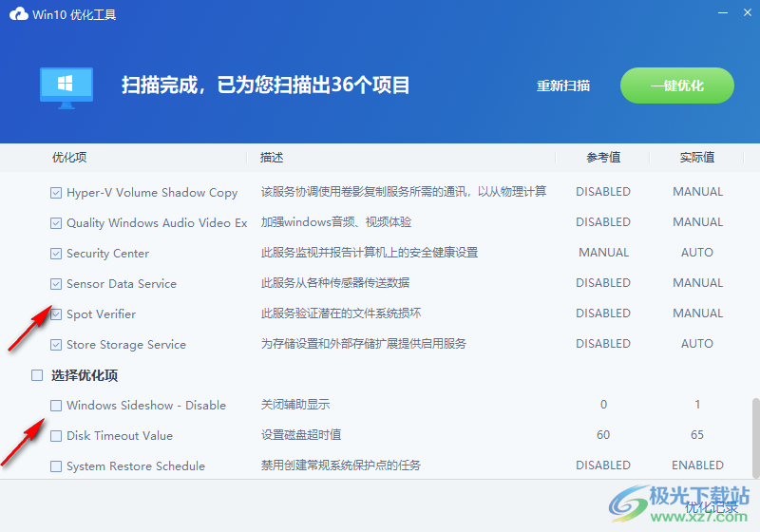Viewport: 760px width, 532px height.
Task: Click DISABLED reference value for Spot Verifier
Action: [x=603, y=313]
